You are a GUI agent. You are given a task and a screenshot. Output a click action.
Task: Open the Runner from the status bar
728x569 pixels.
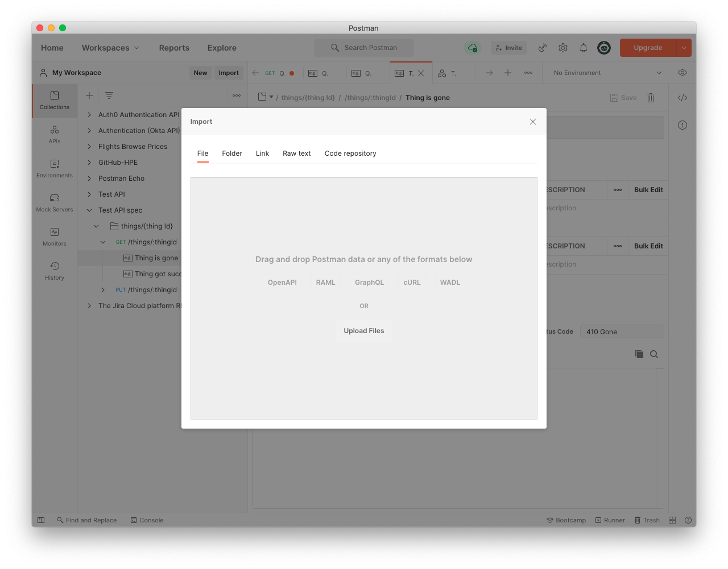610,520
